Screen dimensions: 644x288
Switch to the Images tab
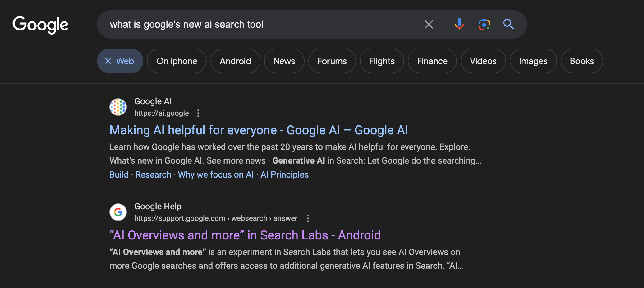point(533,61)
